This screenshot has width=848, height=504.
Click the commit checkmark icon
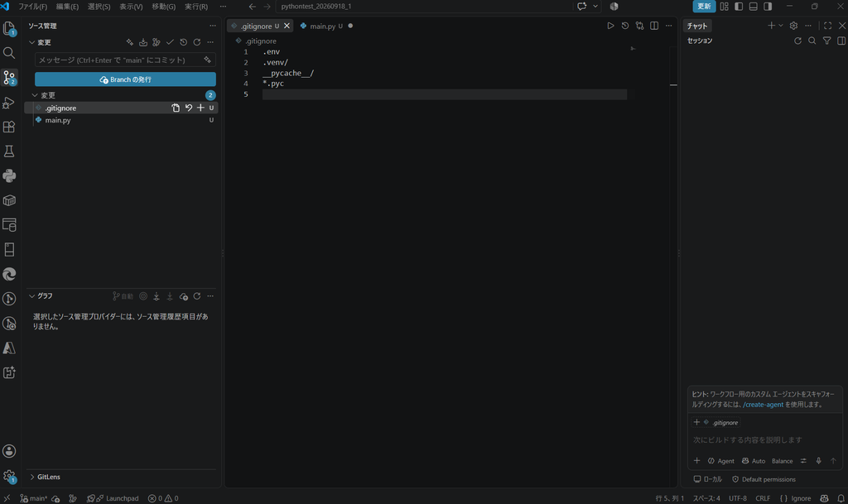tap(170, 42)
